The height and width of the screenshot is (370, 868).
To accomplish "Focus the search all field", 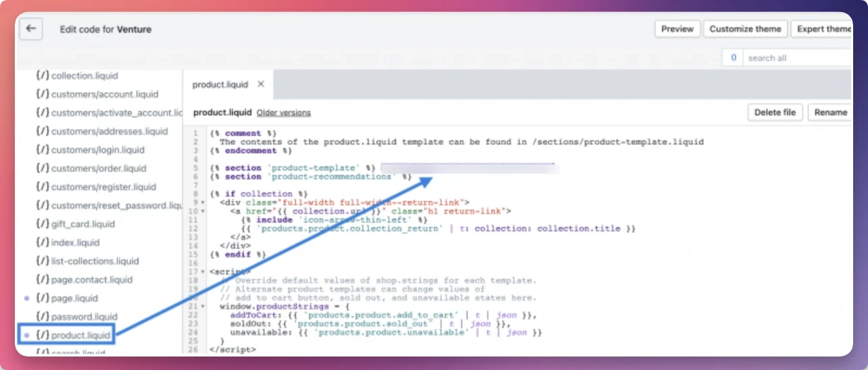I will click(798, 58).
